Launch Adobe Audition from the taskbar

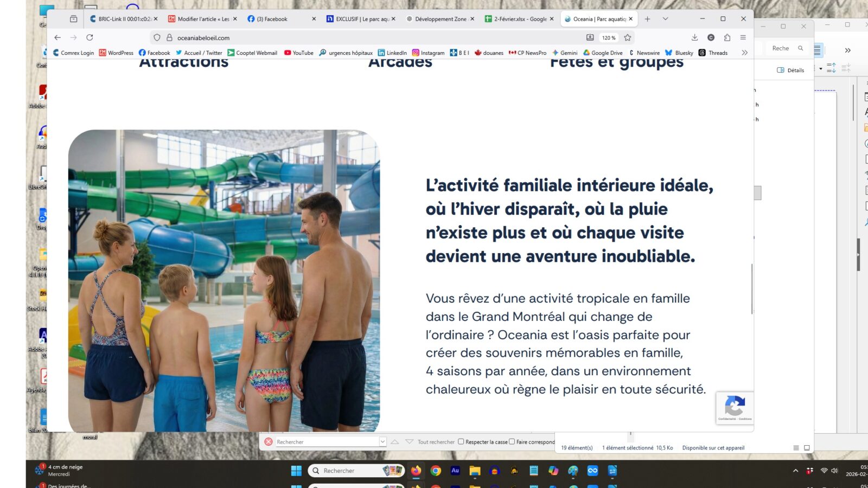click(455, 471)
